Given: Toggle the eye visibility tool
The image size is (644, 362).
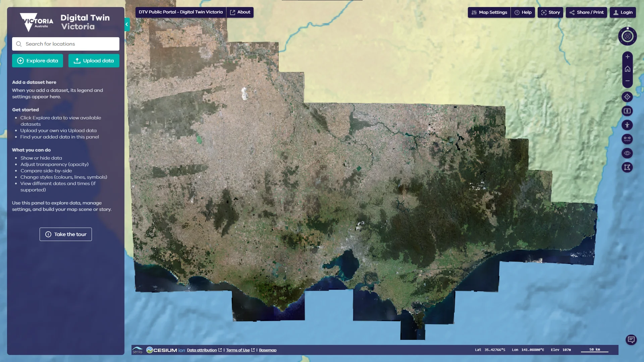Looking at the screenshot, I should click(x=627, y=153).
